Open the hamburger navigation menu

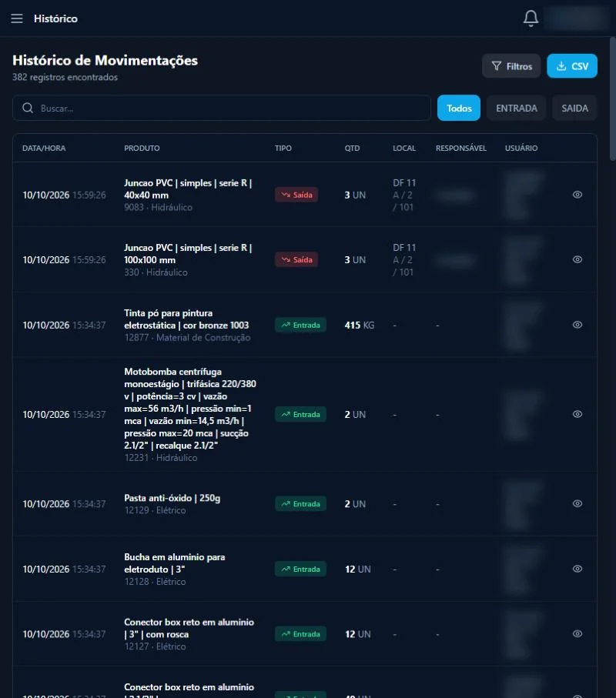point(17,18)
